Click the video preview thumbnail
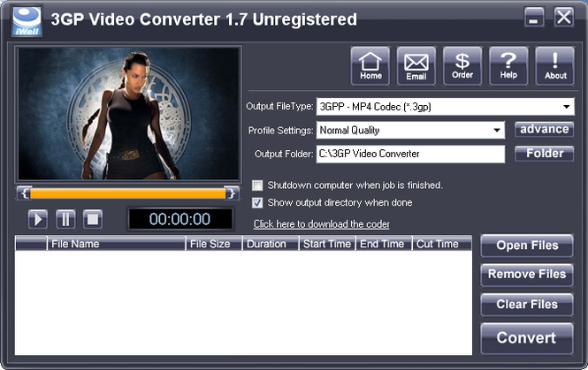Screen dimensions: 588x370 click(128, 113)
